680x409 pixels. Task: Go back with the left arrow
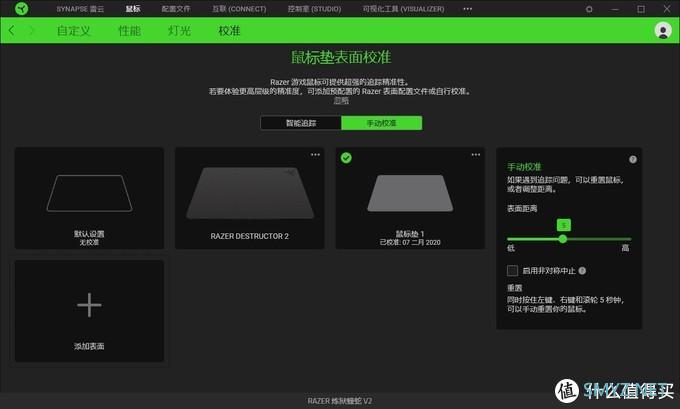coord(12,30)
